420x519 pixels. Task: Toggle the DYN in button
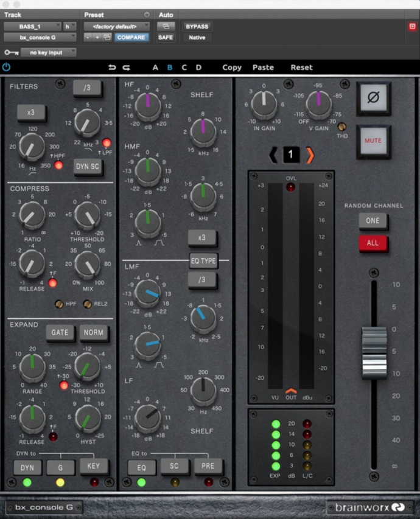[x=27, y=467]
